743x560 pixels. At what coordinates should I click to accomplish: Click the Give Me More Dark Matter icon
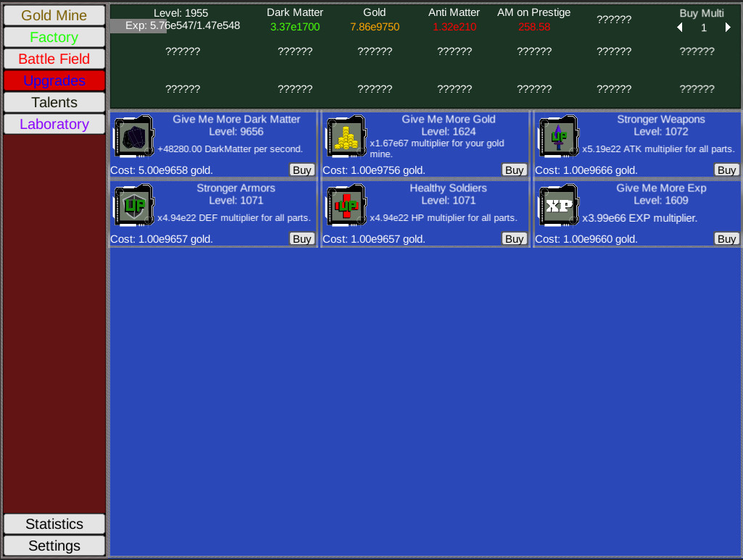tap(133, 137)
